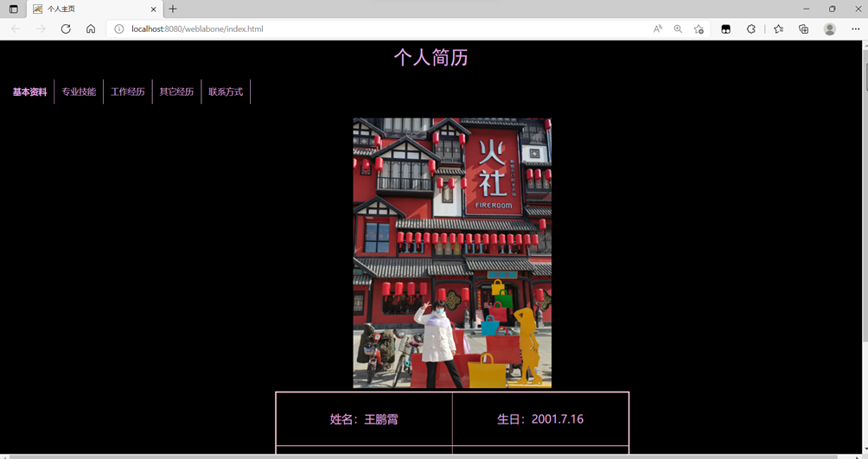The height and width of the screenshot is (459, 868).
Task: Open a new browser tab
Action: pyautogui.click(x=173, y=9)
